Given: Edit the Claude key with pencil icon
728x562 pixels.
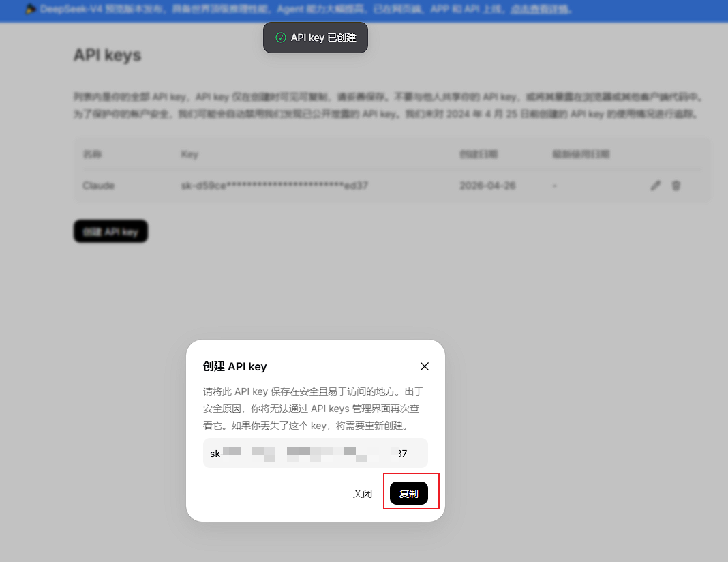Looking at the screenshot, I should click(655, 186).
